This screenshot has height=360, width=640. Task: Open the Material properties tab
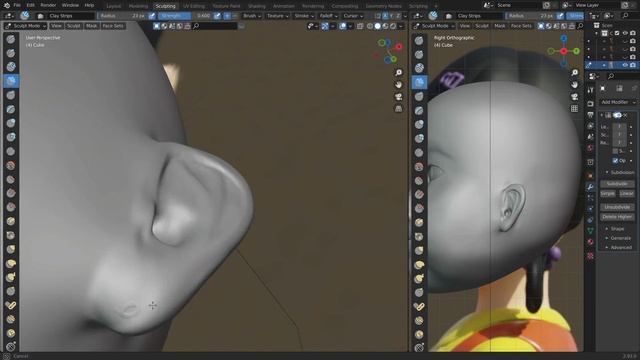click(x=590, y=242)
